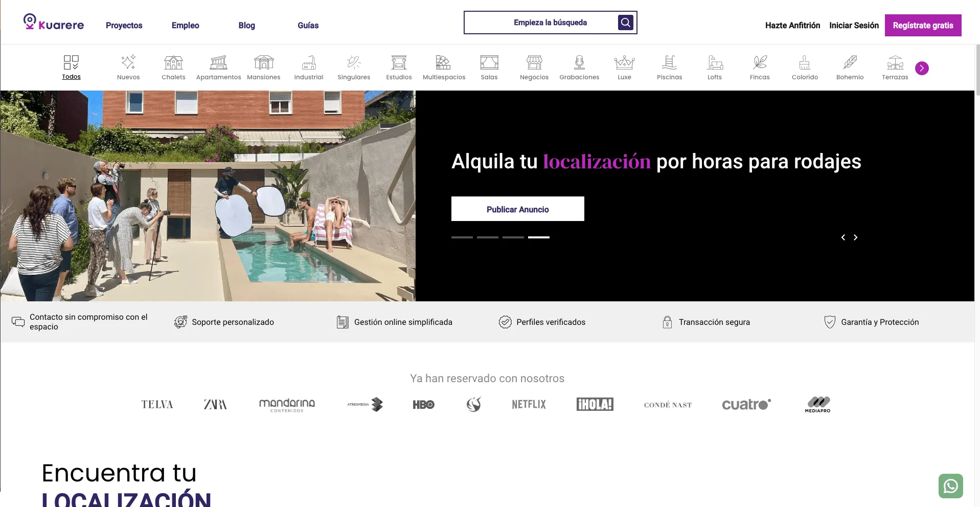Click the Zara client logo
Screen dimensions: 980x507
215,405
